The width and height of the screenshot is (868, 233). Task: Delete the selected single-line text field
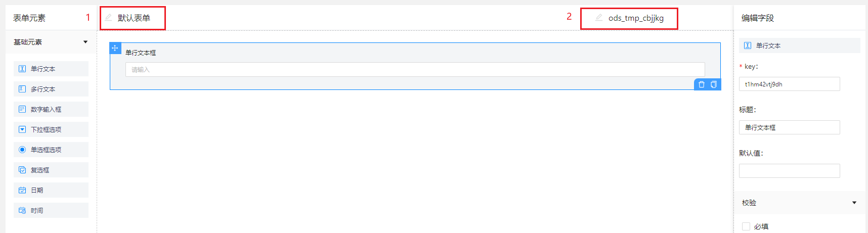click(701, 84)
